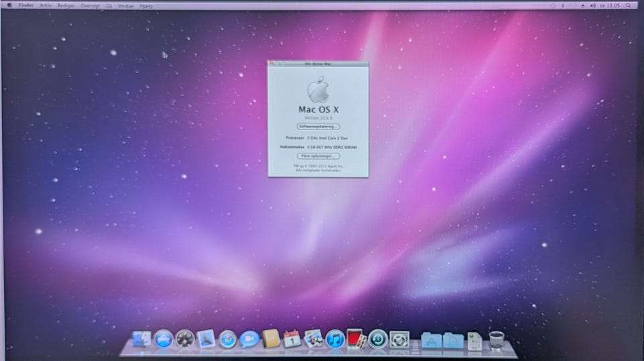
Task: Launch Safari from the Dock
Action: coord(227,340)
